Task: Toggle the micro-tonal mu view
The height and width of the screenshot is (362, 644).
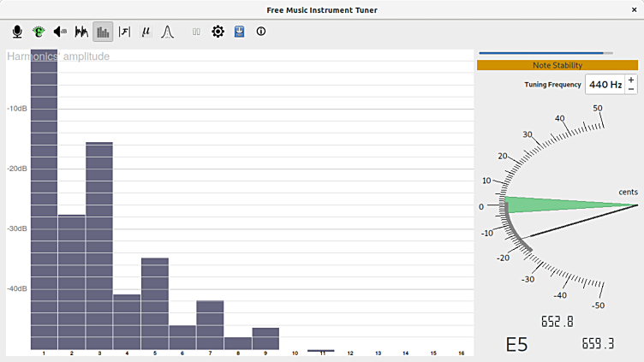Action: point(146,33)
